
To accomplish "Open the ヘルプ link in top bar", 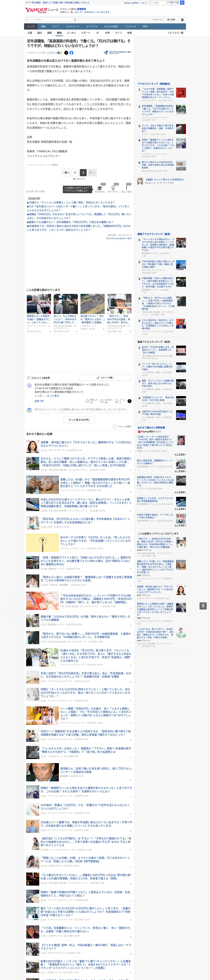I will (143, 3).
